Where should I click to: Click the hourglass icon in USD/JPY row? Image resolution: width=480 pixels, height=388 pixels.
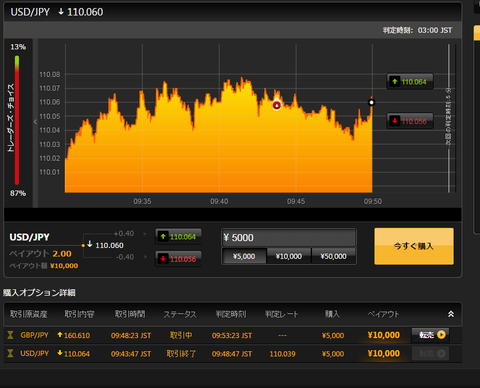pyautogui.click(x=10, y=353)
